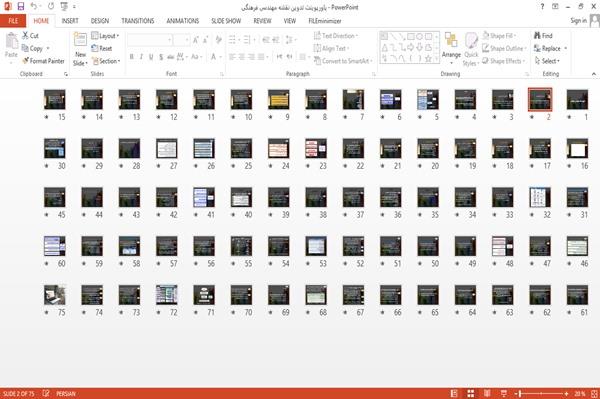Toggle Strikethrough formatting

point(171,57)
